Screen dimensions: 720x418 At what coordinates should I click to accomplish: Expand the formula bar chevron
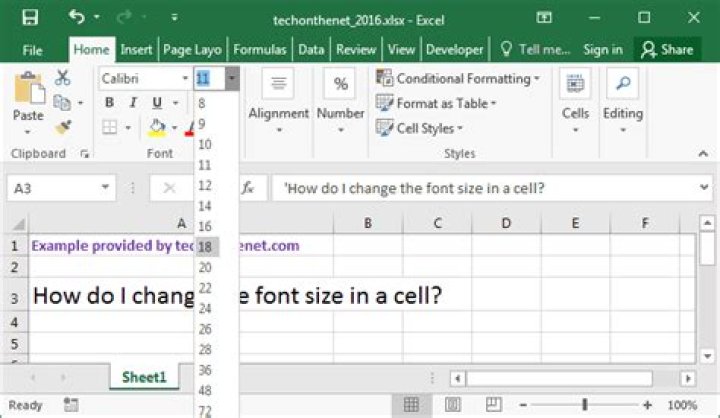[x=704, y=187]
